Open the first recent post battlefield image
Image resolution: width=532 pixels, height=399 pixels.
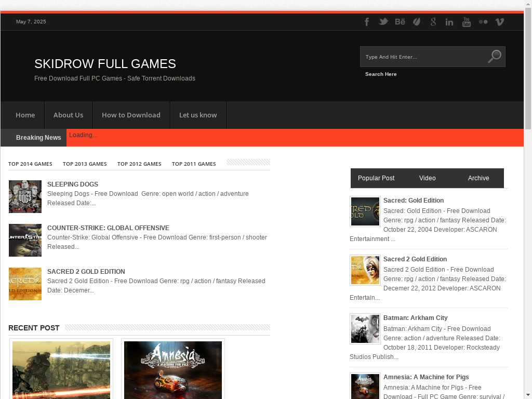(x=61, y=370)
